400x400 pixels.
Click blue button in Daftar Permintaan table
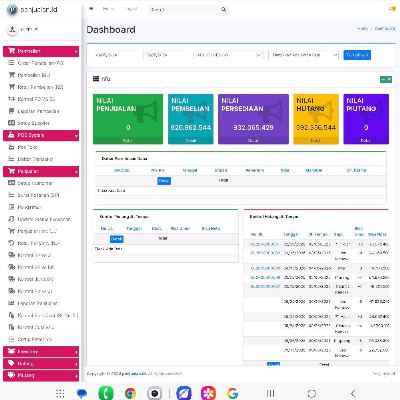pos(164,181)
